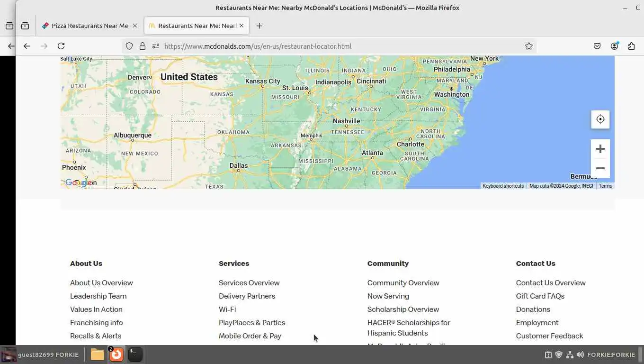The image size is (644, 364).
Task: Open the Employment link
Action: (x=537, y=322)
